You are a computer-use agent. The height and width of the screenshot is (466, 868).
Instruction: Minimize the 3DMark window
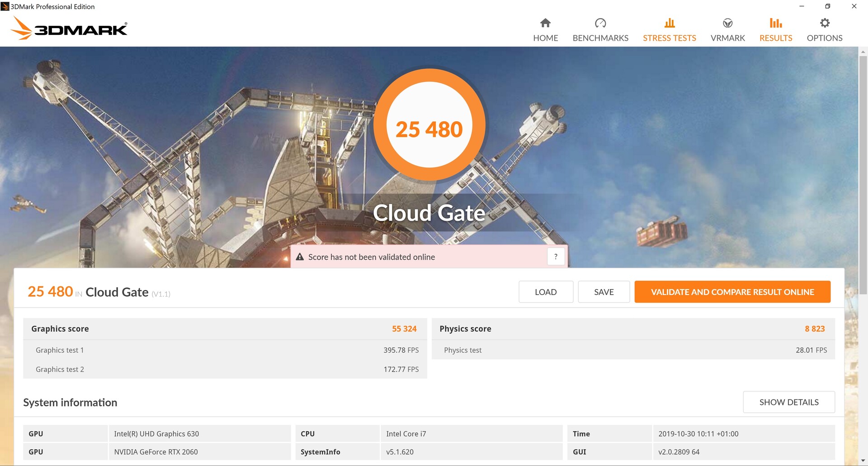pos(802,6)
